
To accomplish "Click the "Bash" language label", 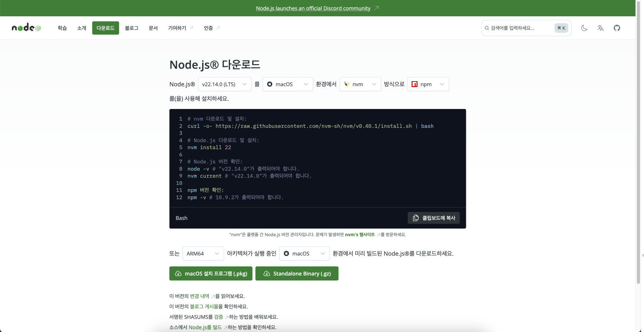I will (181, 218).
